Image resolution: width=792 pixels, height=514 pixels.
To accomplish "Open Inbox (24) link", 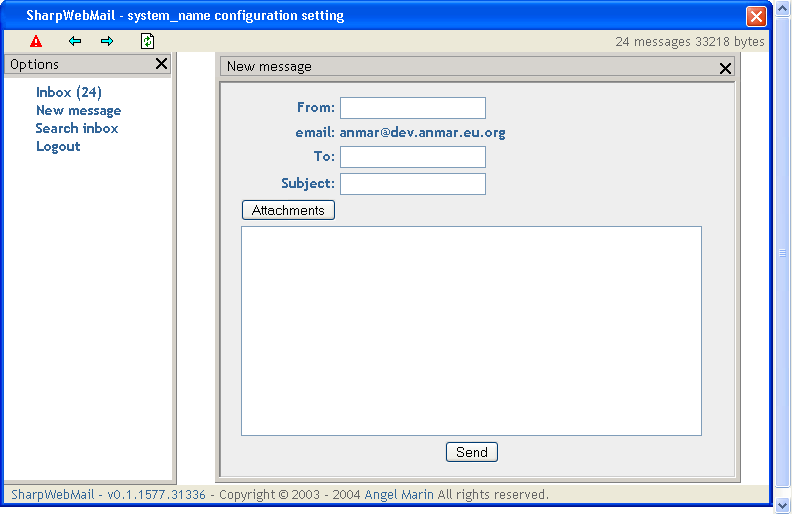I will coord(69,92).
